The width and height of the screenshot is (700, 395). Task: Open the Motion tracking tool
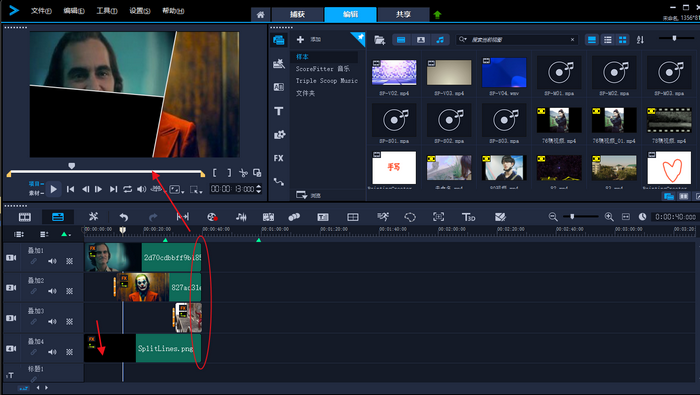pyautogui.click(x=294, y=217)
